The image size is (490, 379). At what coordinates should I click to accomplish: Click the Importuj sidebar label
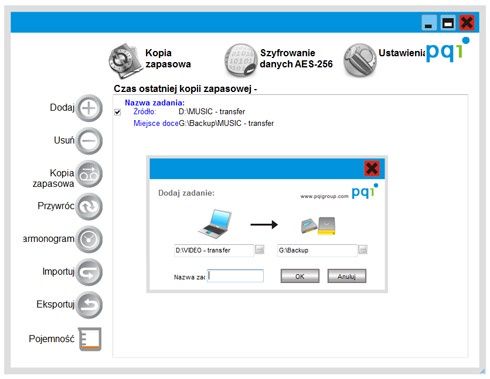click(58, 272)
